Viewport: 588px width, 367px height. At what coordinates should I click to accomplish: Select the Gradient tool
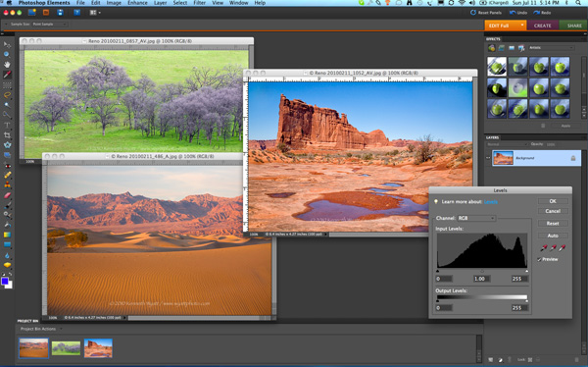(x=7, y=235)
